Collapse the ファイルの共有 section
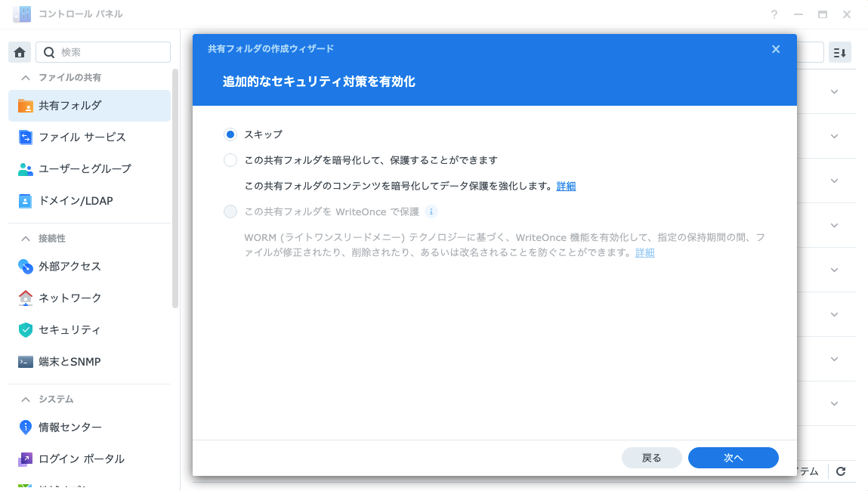The height and width of the screenshot is (491, 868). click(26, 78)
